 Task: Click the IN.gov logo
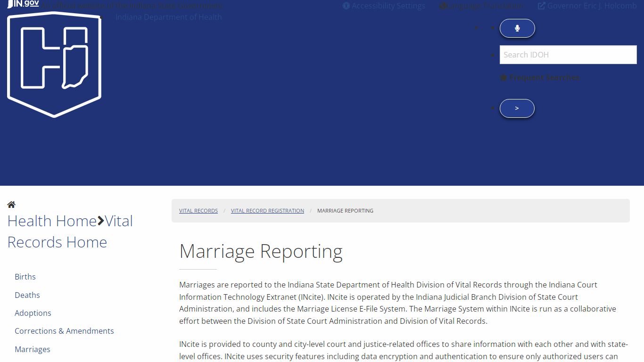(23, 4)
